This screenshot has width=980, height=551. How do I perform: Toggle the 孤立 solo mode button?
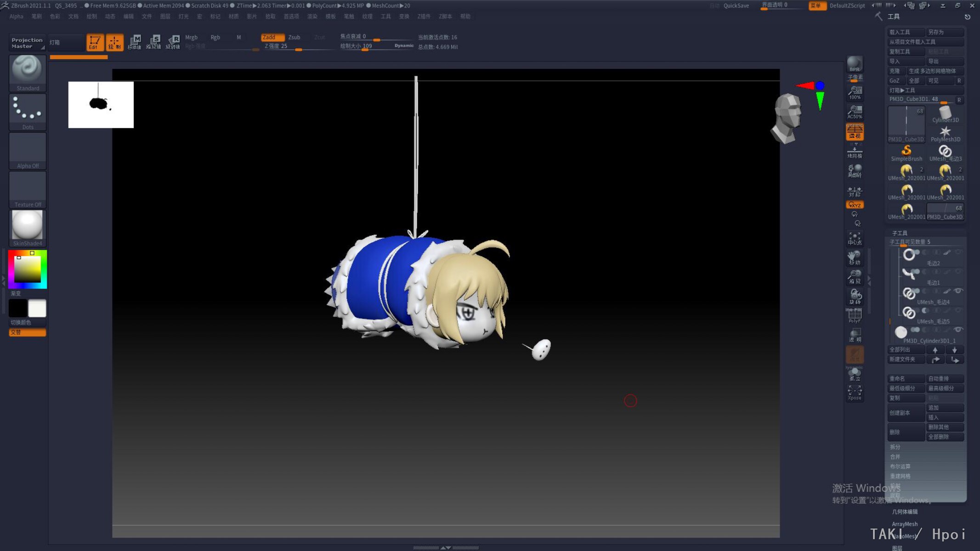(855, 374)
